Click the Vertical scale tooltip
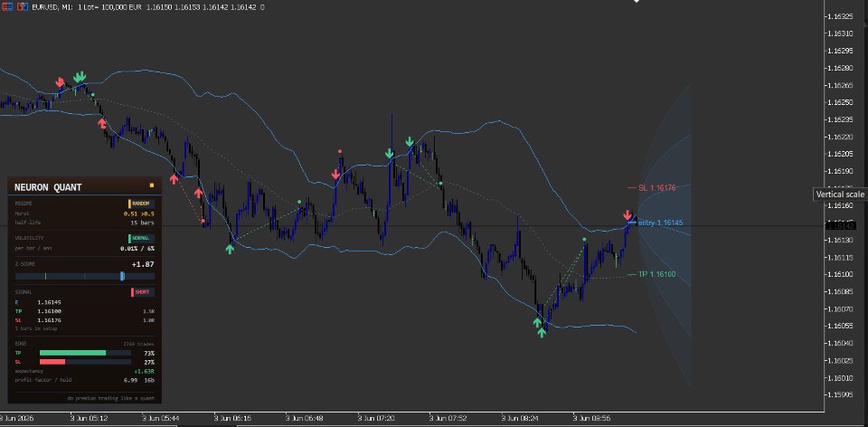This screenshot has height=427, width=868. click(840, 195)
